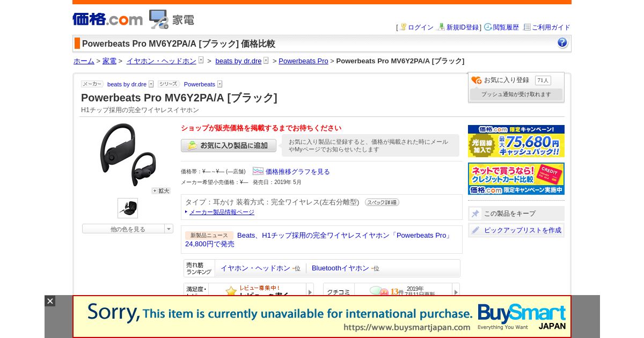Open 価格推移グラフを見る link

(298, 172)
